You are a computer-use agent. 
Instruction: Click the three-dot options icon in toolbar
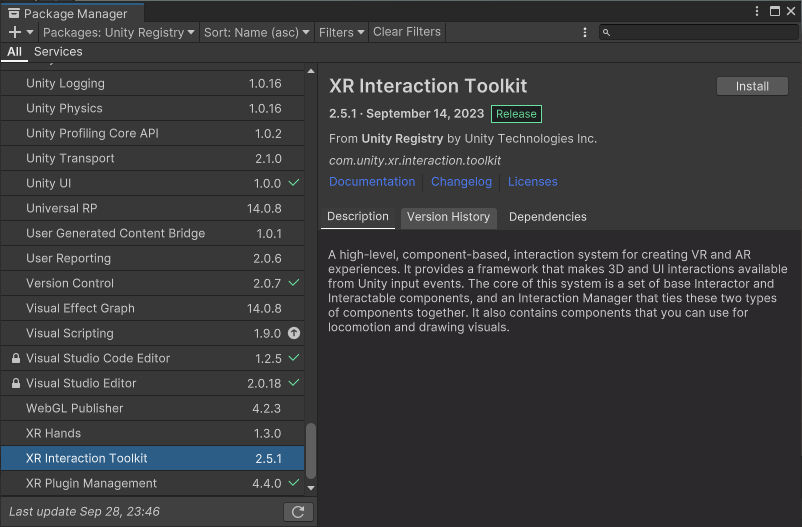click(x=585, y=32)
